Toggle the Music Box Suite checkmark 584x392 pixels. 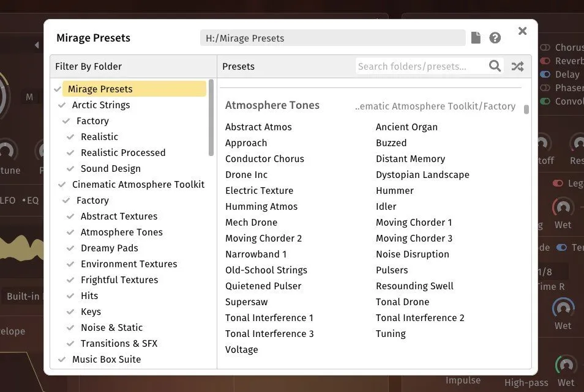point(62,359)
